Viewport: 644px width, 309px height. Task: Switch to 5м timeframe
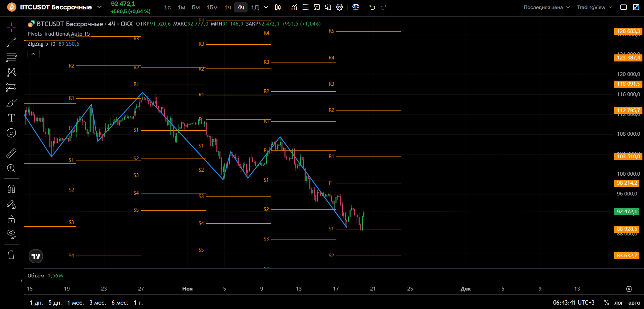[x=196, y=7]
